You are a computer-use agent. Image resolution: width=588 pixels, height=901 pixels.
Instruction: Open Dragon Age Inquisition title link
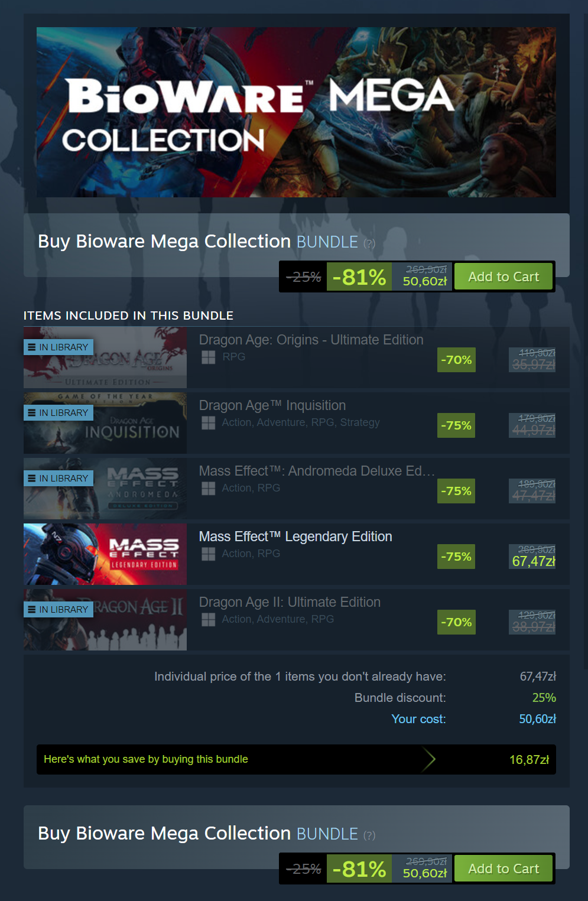tap(272, 405)
